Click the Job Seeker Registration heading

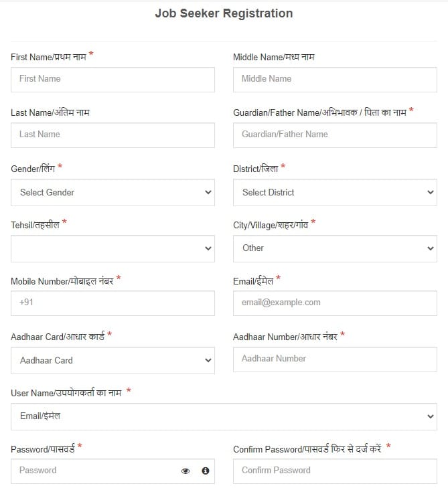click(224, 13)
